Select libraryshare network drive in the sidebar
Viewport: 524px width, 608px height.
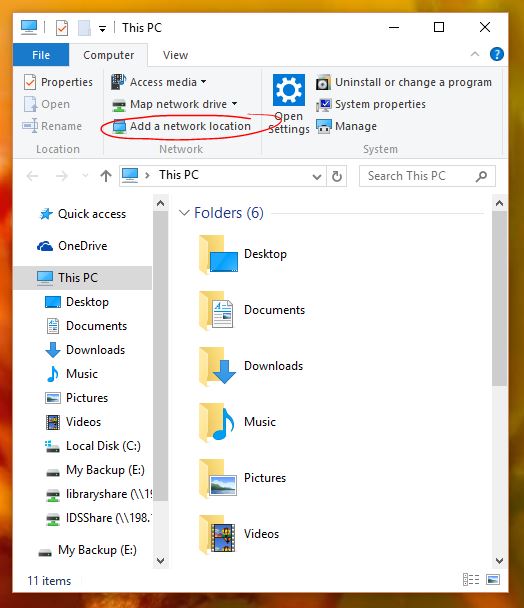point(98,494)
